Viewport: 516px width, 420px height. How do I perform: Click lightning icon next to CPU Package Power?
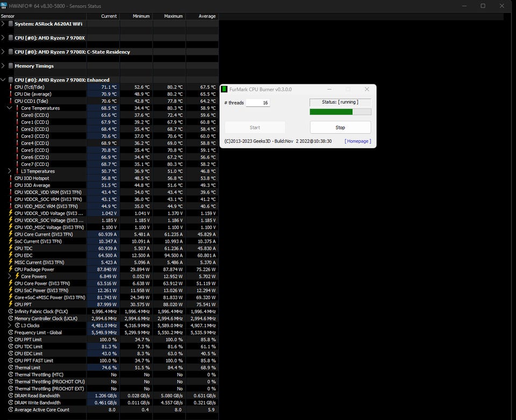click(11, 269)
